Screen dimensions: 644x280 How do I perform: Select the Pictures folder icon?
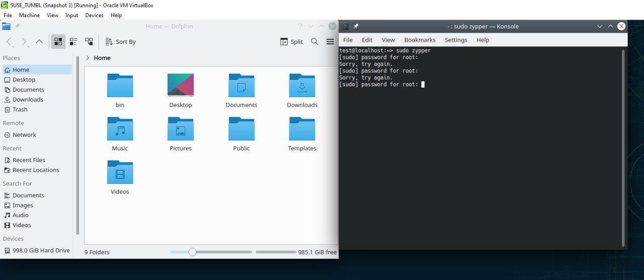tap(181, 128)
